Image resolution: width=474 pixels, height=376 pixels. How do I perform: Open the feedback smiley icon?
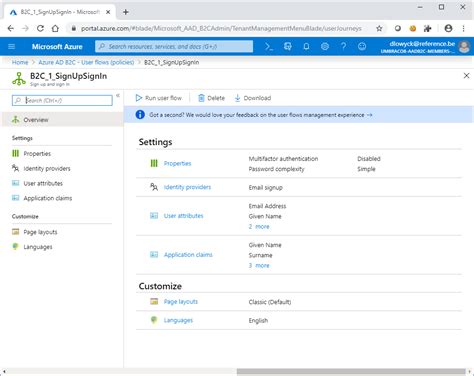pos(362,46)
